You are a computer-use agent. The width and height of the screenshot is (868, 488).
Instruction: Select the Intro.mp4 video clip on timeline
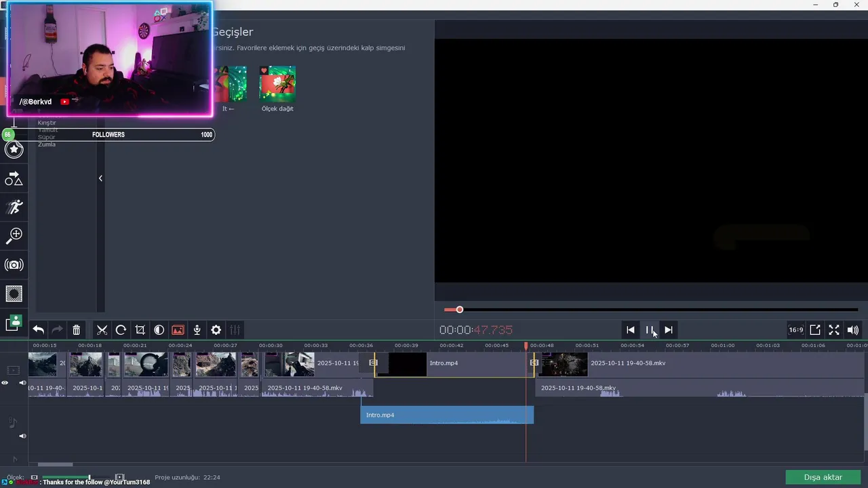click(454, 363)
